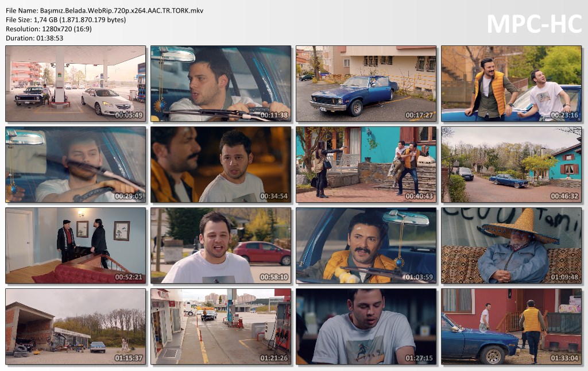Click the Resolution 1280x720 line
Screen dimensions: 588x371
[49, 29]
